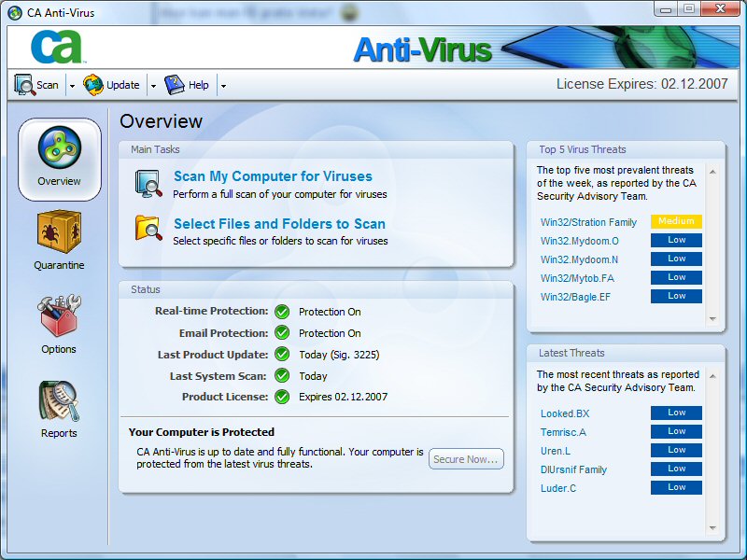Click the computer scan icon in Main Tasks
Viewport: 747px width, 560px height.
[x=148, y=184]
